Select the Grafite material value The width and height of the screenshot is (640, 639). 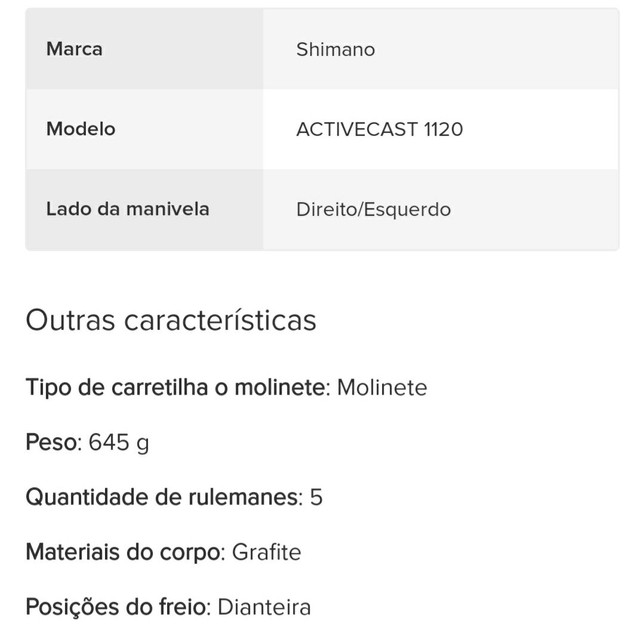(267, 552)
